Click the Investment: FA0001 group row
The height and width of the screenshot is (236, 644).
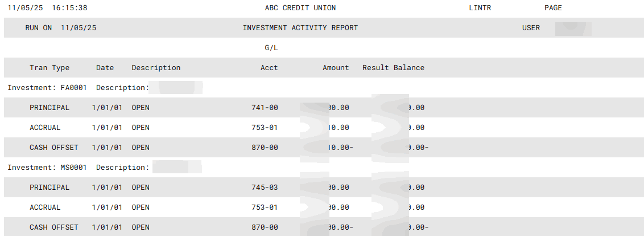click(x=47, y=88)
